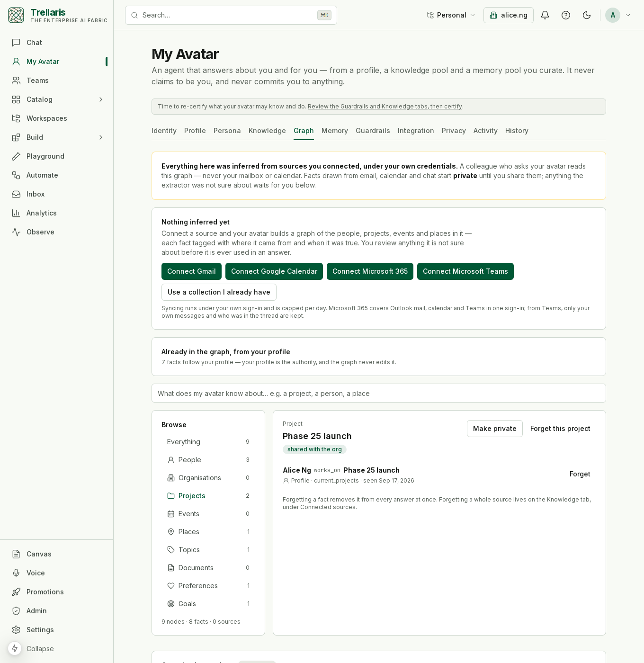Open Voice from the sidebar
The height and width of the screenshot is (663, 644).
coord(57,573)
